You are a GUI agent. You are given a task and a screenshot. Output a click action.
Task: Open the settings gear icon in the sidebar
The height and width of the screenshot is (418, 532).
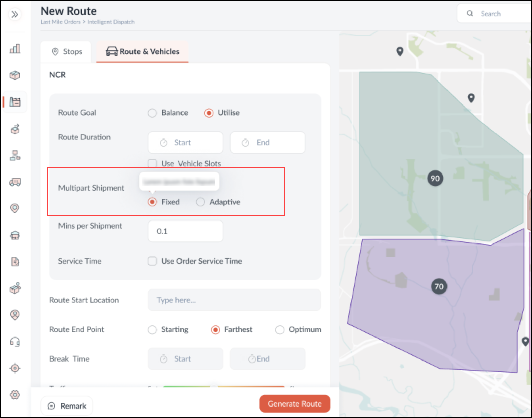click(x=15, y=395)
